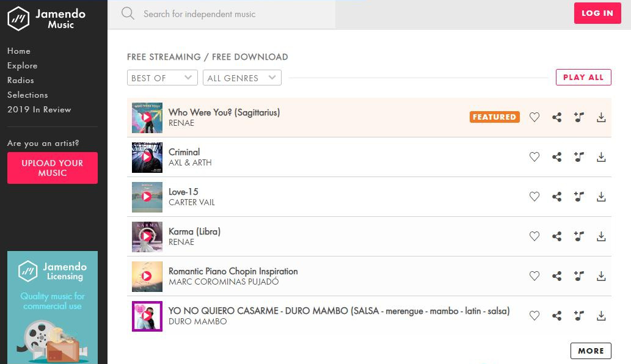Add Romantic Piano Chopin Inspiration to playlist
Screen dimensions: 631x364
(579, 276)
